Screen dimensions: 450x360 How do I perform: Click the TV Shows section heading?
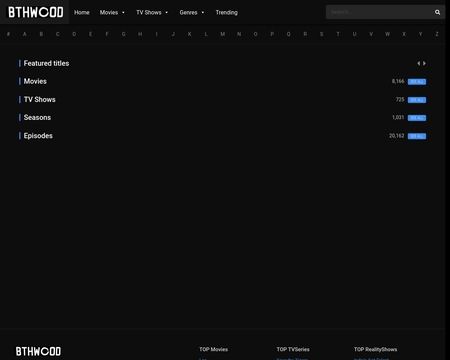point(40,99)
